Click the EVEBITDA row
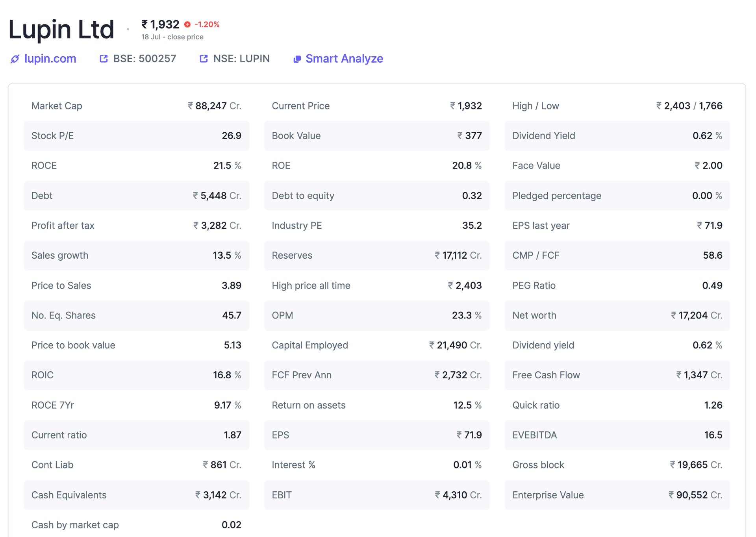This screenshot has height=537, width=756. [x=617, y=435]
